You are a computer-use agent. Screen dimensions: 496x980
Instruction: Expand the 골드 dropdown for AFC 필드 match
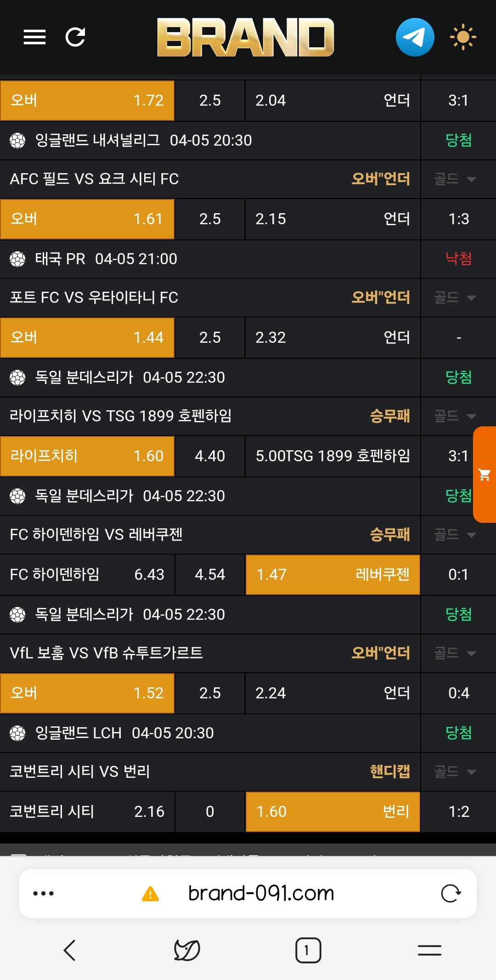point(455,179)
